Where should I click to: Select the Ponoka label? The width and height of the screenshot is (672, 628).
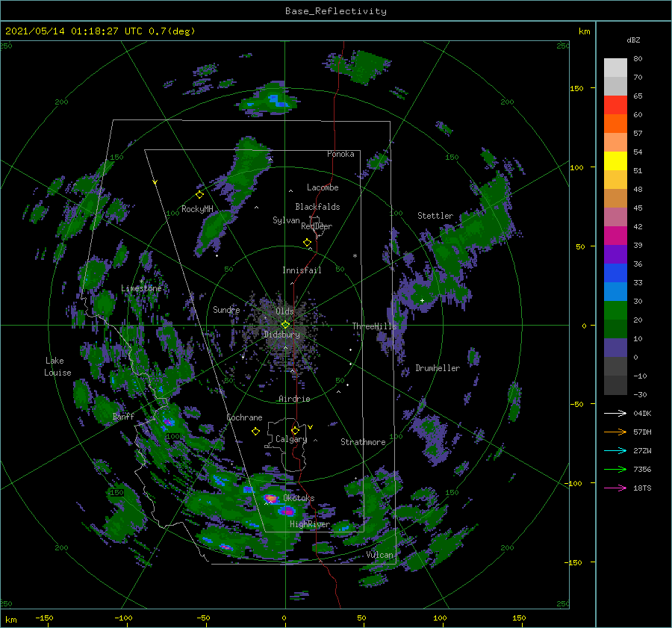coord(340,154)
